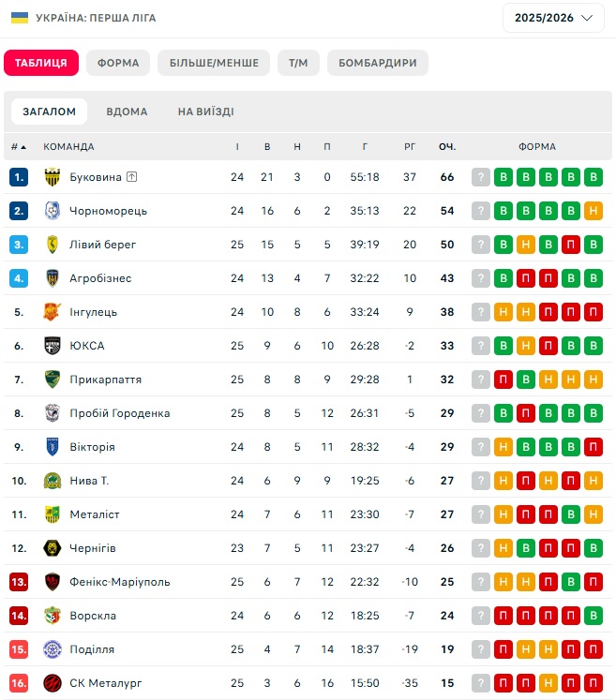Sort table by the # rank column
The width and height of the screenshot is (616, 700).
click(19, 147)
